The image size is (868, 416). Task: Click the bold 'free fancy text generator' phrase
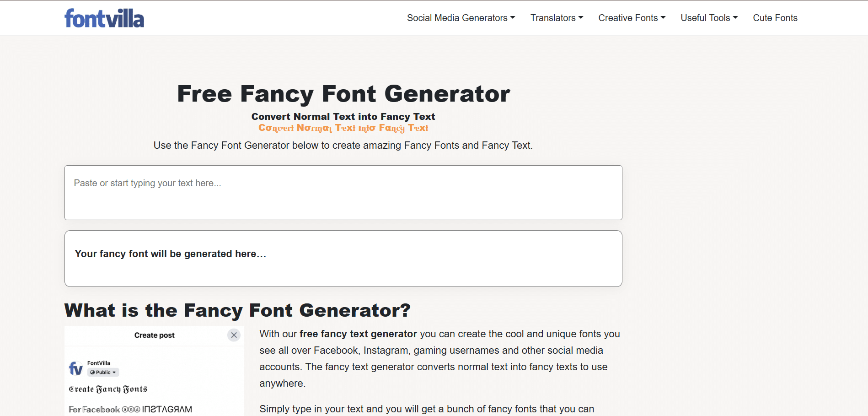[x=358, y=334]
